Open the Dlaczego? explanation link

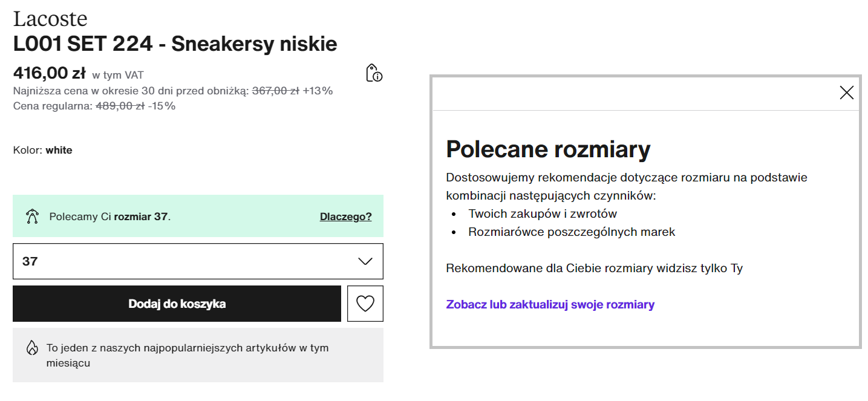click(345, 216)
